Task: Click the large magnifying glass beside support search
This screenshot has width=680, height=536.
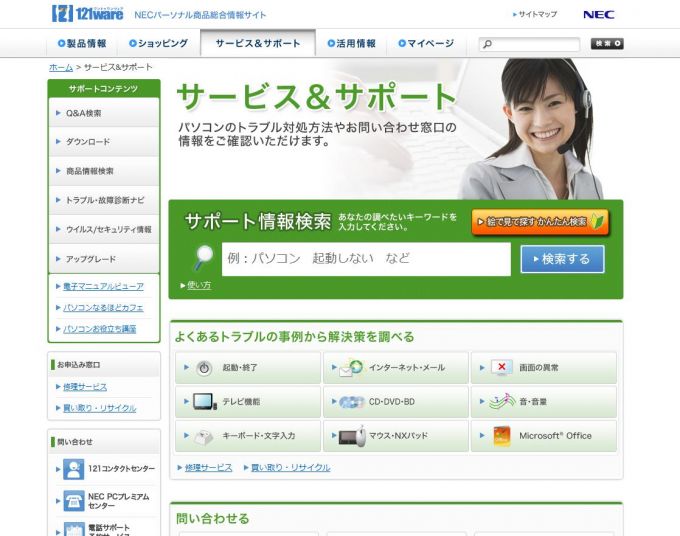Action: (203, 258)
